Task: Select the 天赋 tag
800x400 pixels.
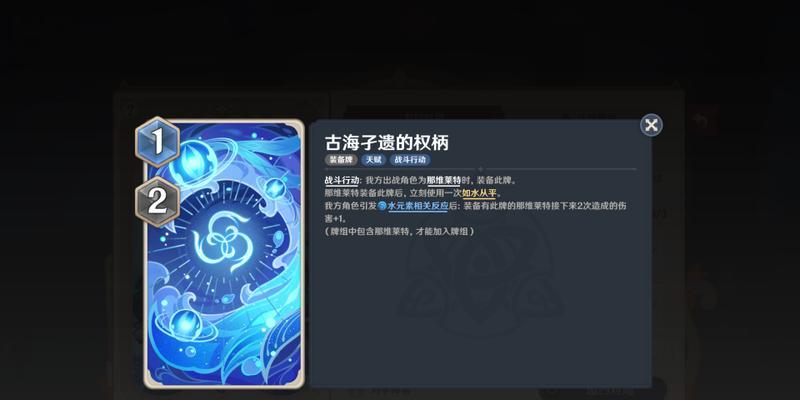Action: [x=373, y=160]
